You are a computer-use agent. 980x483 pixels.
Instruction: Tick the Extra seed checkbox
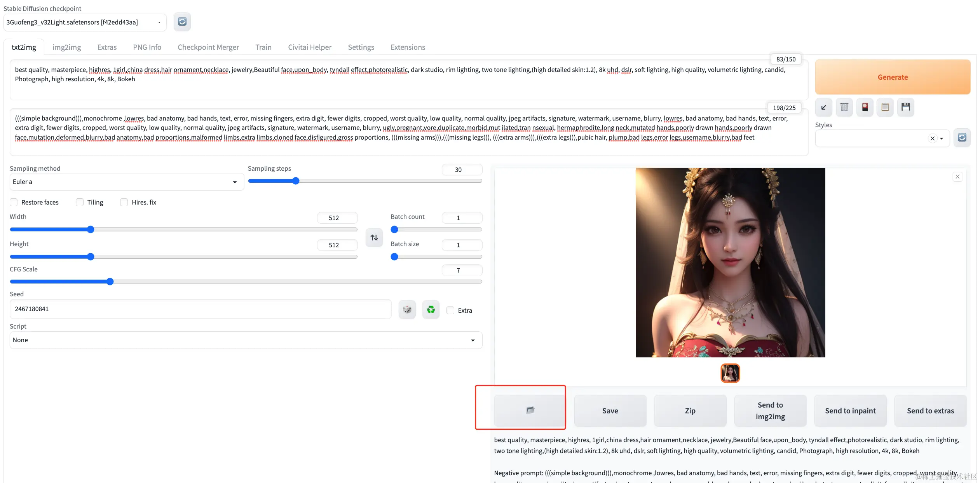pyautogui.click(x=450, y=310)
